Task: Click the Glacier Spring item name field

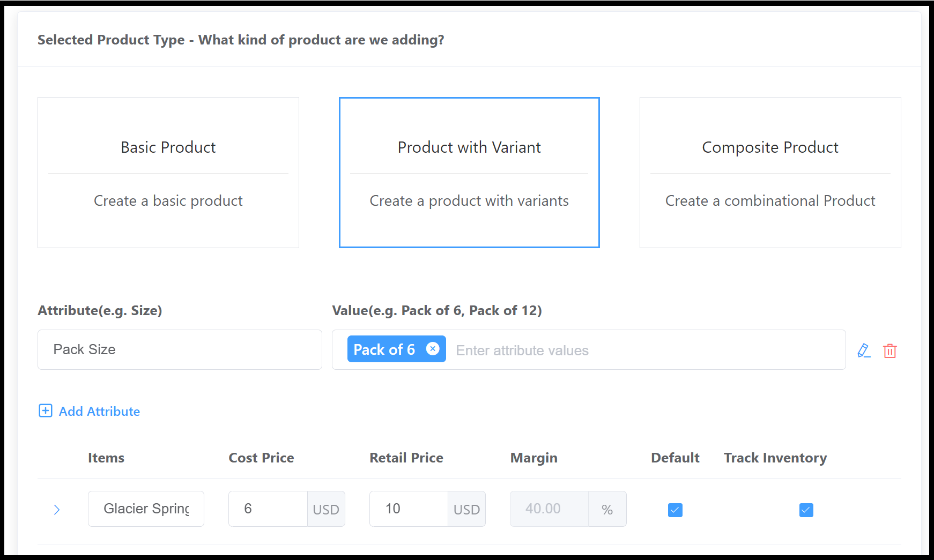Action: 146,509
